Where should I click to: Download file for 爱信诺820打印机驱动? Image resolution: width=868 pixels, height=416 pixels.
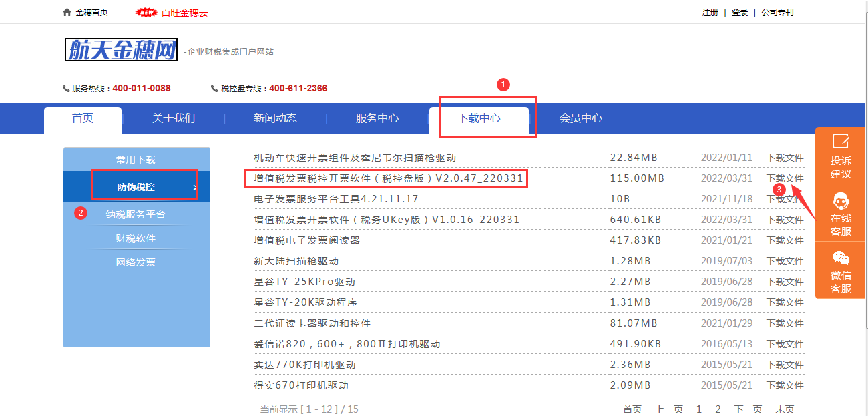(785, 344)
